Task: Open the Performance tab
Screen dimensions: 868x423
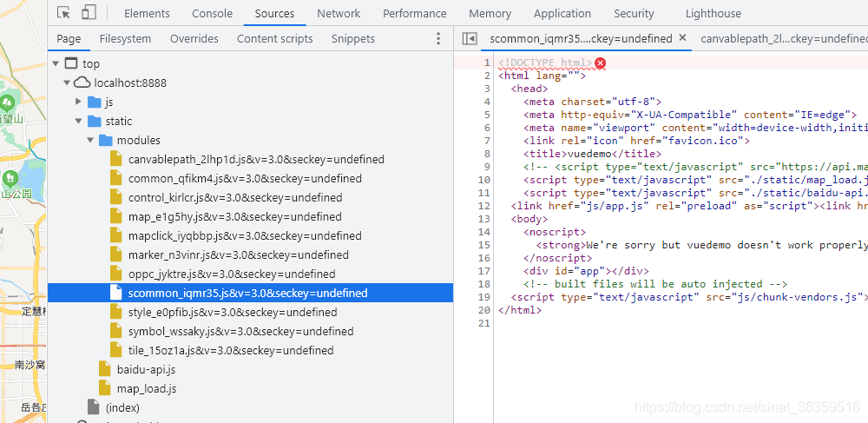Action: [415, 13]
